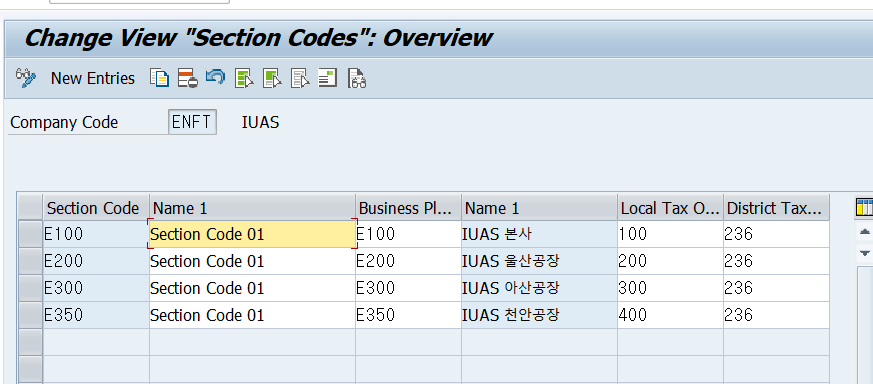Screen dimensions: 873x384
Task: Click Section Code 01 name in E350 row
Action: pos(252,315)
